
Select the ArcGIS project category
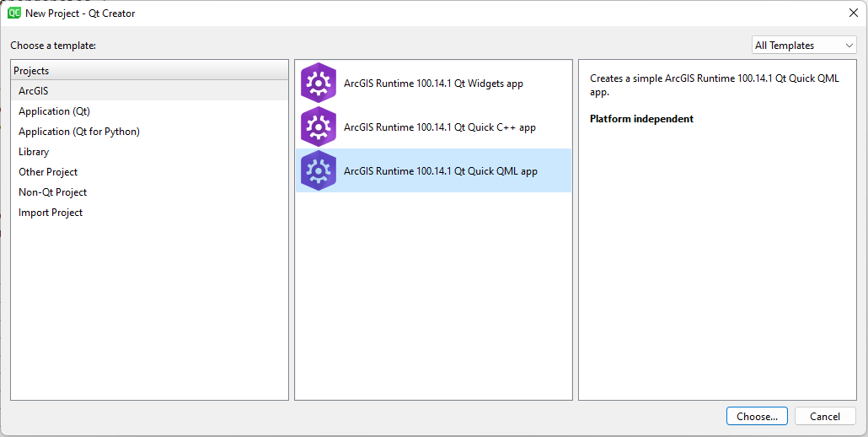point(149,91)
